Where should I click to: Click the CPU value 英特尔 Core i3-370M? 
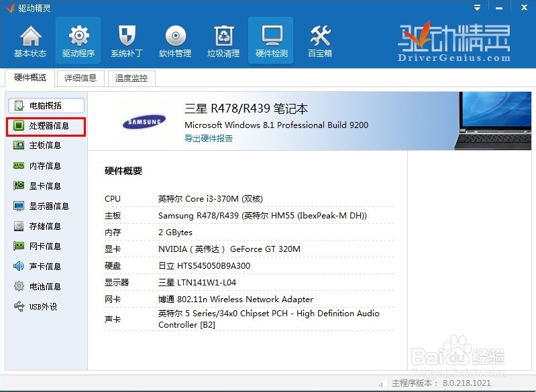pyautogui.click(x=211, y=199)
